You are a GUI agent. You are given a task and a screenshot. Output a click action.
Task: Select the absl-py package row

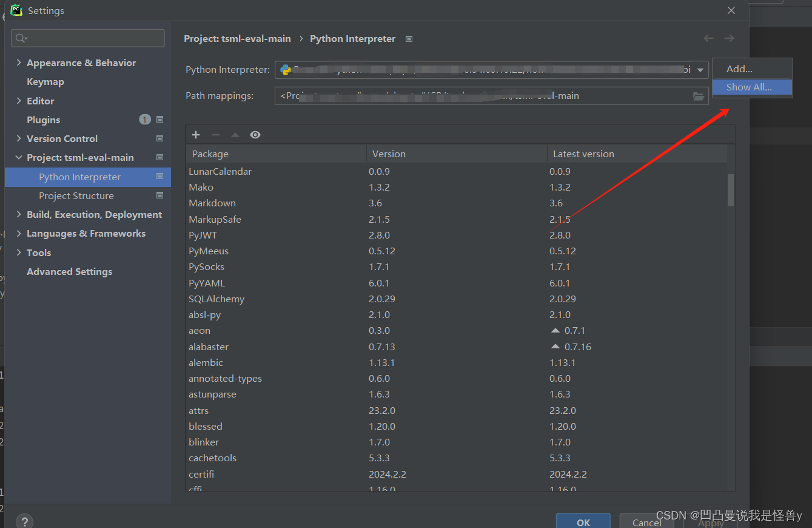click(x=457, y=315)
